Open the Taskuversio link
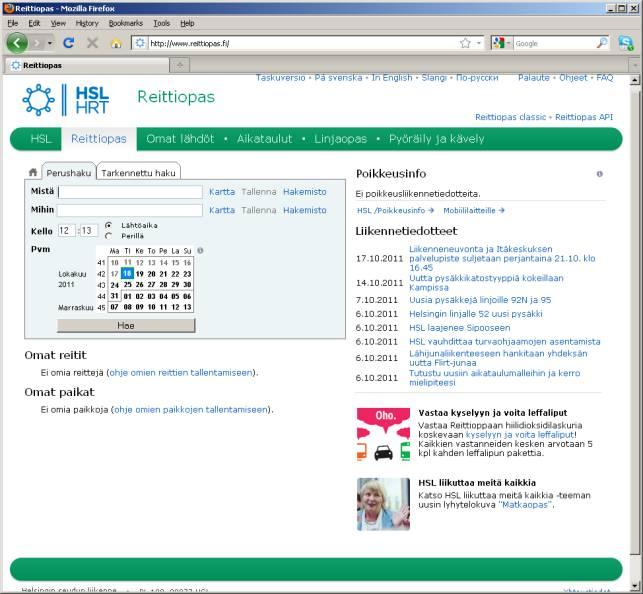 pos(280,77)
